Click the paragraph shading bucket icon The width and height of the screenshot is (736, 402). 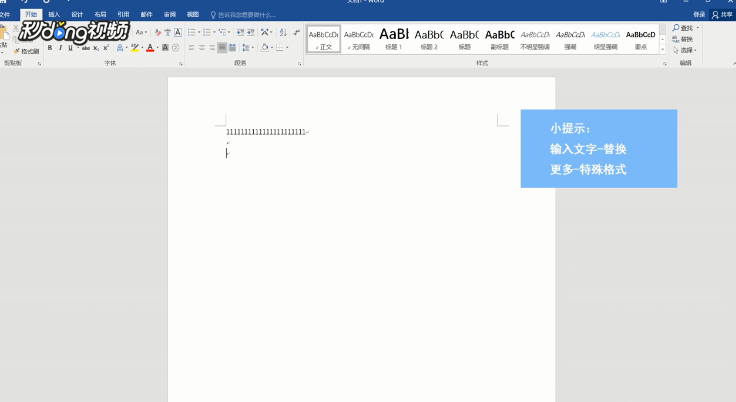(265, 47)
